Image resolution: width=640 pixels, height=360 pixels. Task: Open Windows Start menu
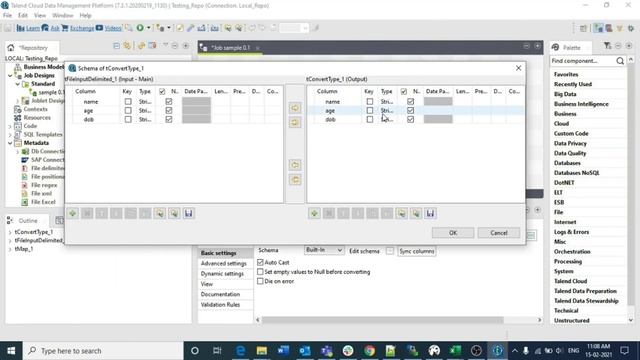click(11, 351)
